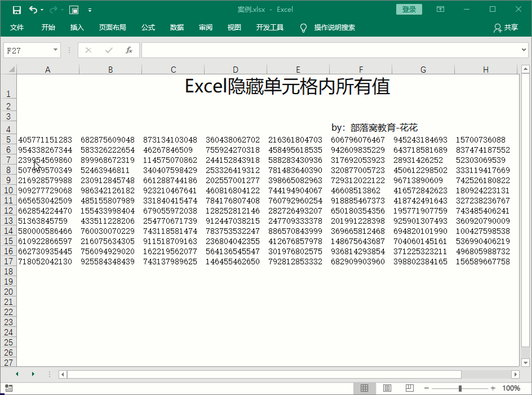Viewport: 532px width, 395px height.
Task: Click the Undo arrow icon
Action: pos(33,10)
